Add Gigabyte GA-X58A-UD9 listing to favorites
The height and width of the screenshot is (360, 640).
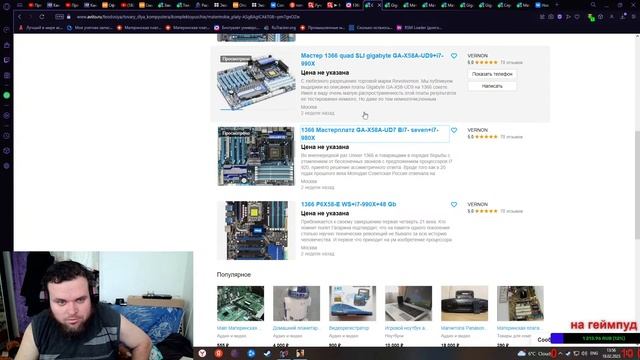(454, 56)
